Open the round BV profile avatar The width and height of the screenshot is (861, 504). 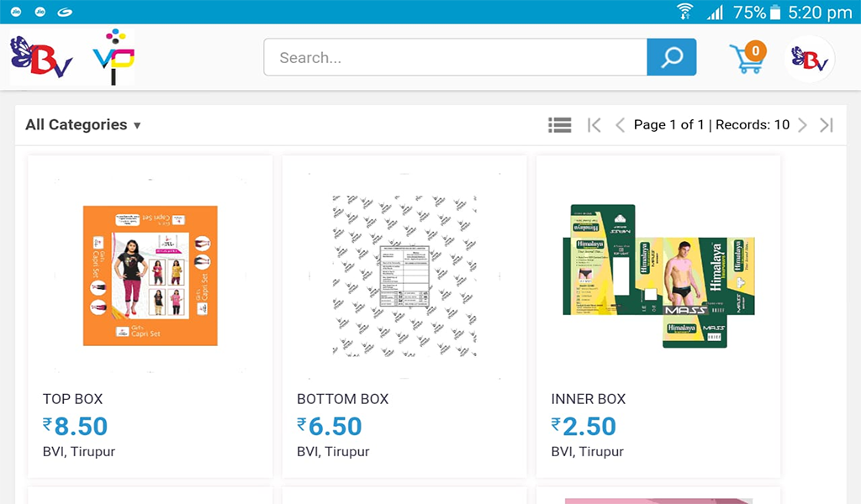click(x=810, y=58)
